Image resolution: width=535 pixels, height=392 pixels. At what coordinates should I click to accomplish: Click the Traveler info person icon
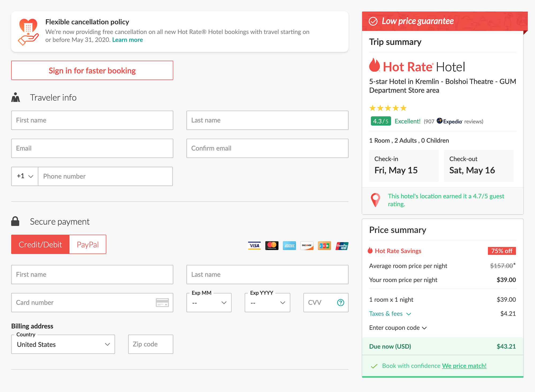point(16,97)
